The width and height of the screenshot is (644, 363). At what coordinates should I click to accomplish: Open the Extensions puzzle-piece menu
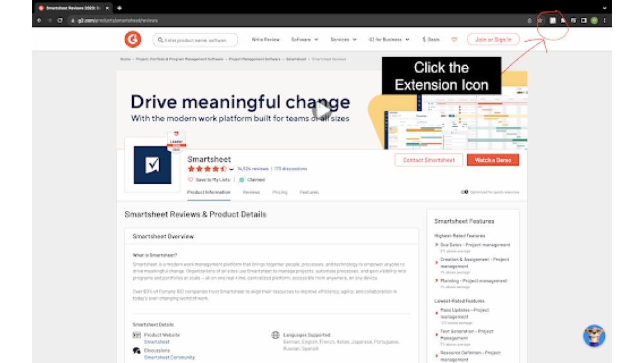click(563, 21)
